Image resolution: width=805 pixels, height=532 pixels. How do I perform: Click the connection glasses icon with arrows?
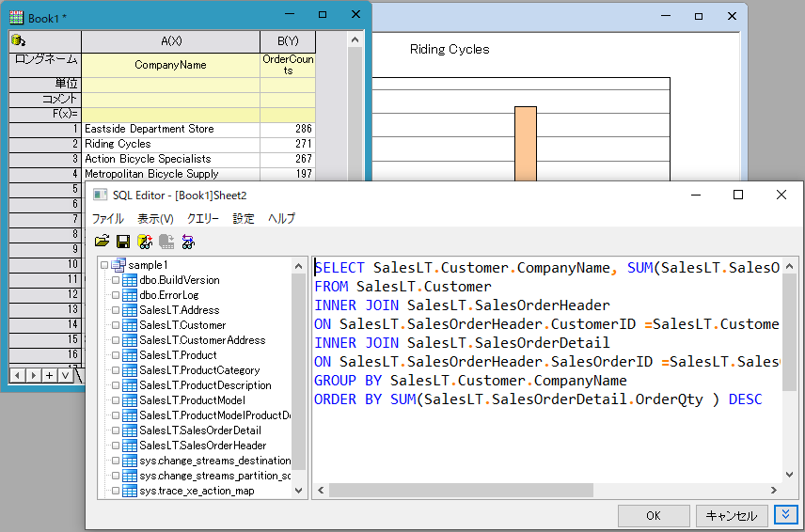(188, 242)
